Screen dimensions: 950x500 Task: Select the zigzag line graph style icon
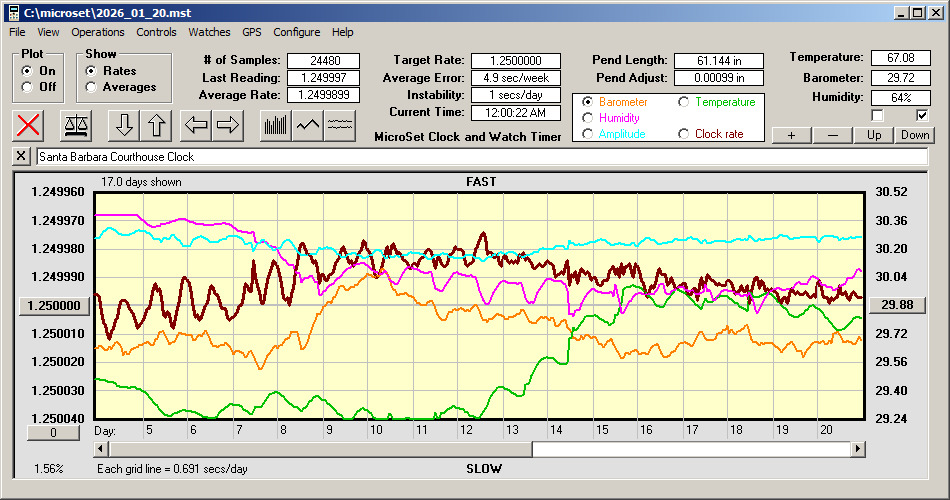point(308,125)
